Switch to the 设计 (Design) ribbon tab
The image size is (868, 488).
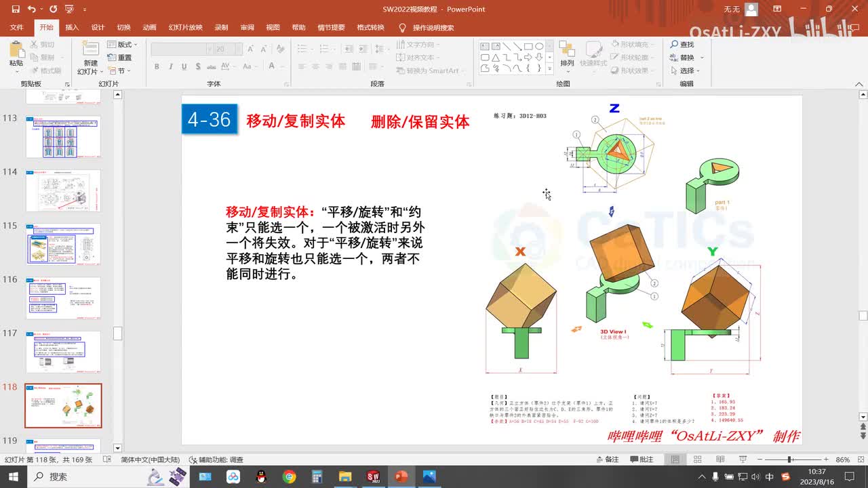(98, 27)
